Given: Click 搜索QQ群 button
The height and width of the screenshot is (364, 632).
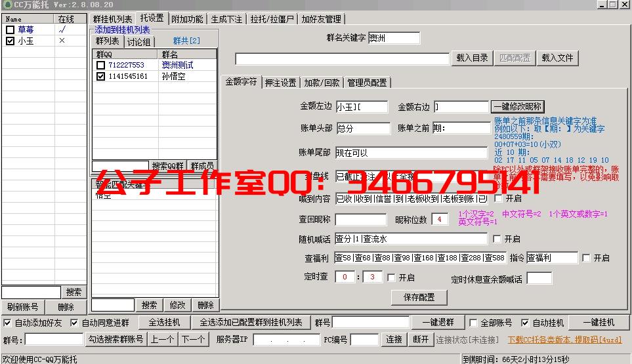Looking at the screenshot, I should [x=167, y=165].
